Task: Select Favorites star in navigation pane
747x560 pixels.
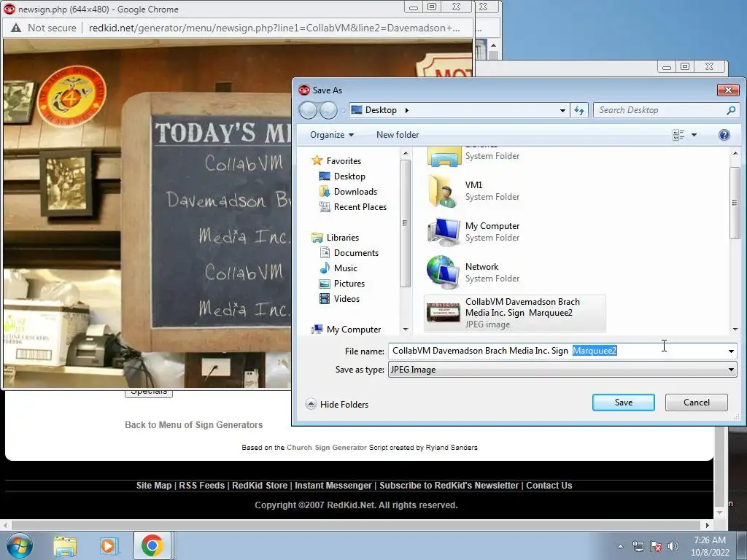Action: point(317,160)
